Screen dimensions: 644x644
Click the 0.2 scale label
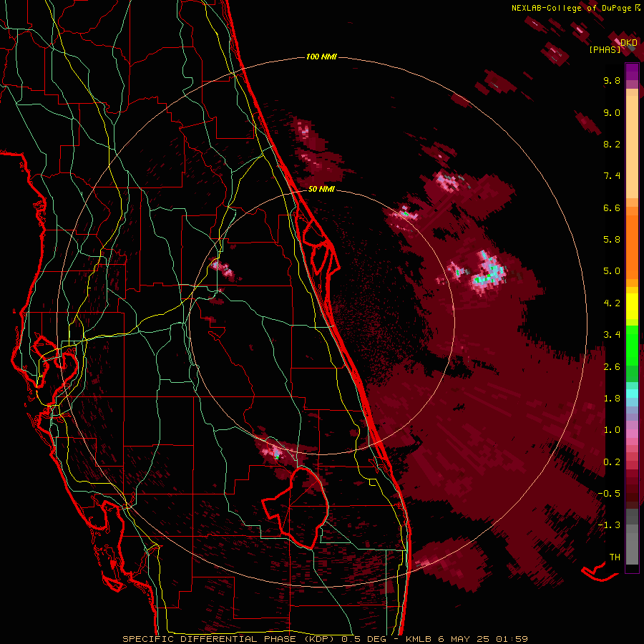pos(612,462)
